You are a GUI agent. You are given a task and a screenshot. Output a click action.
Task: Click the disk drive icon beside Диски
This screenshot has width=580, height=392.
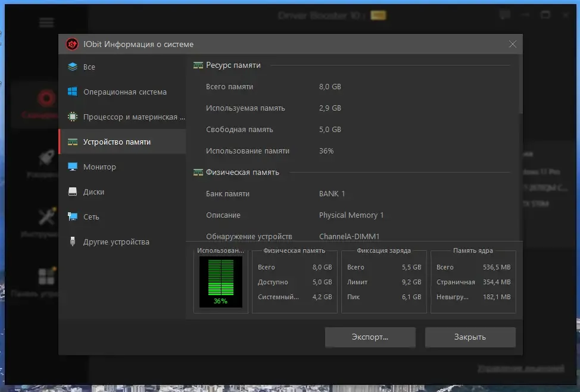click(x=73, y=192)
